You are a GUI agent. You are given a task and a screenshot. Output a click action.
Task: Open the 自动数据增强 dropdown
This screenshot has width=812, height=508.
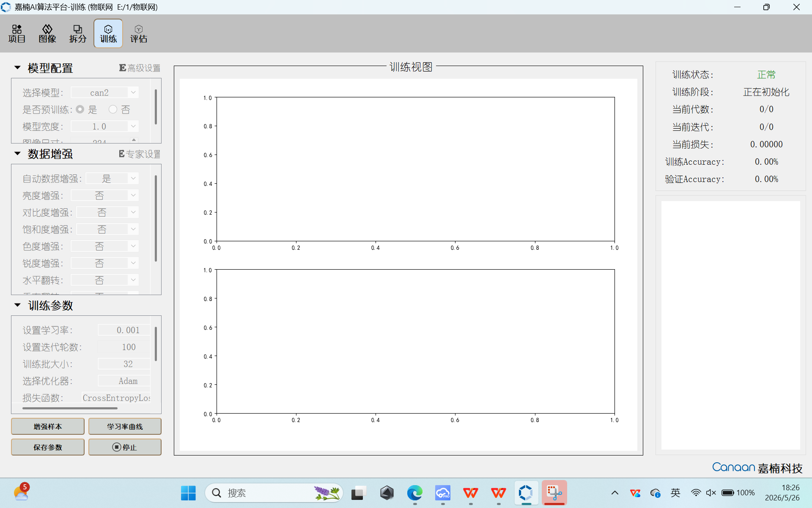[x=112, y=178]
